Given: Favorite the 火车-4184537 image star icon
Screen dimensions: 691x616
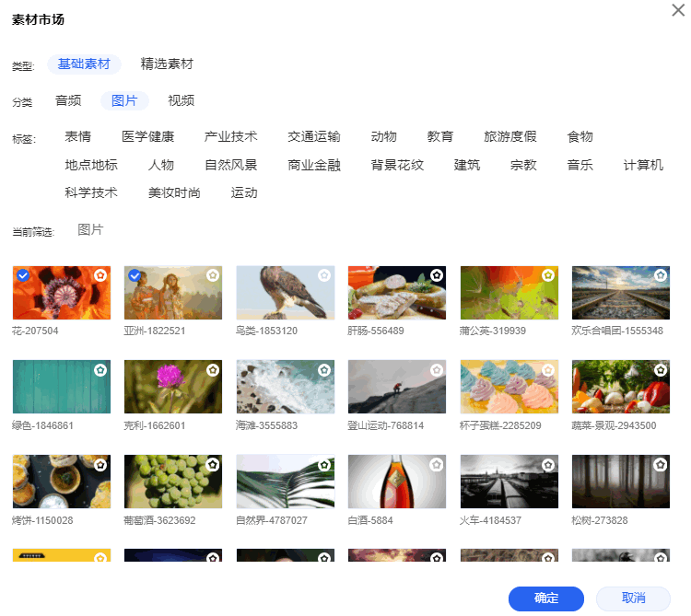Looking at the screenshot, I should pyautogui.click(x=548, y=464).
